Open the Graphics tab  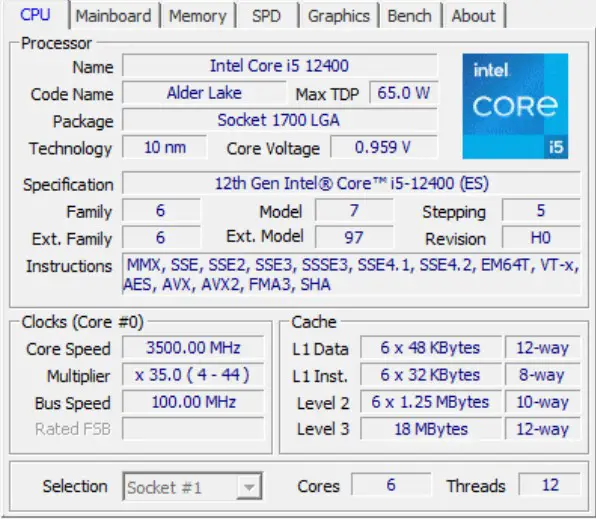tap(339, 16)
